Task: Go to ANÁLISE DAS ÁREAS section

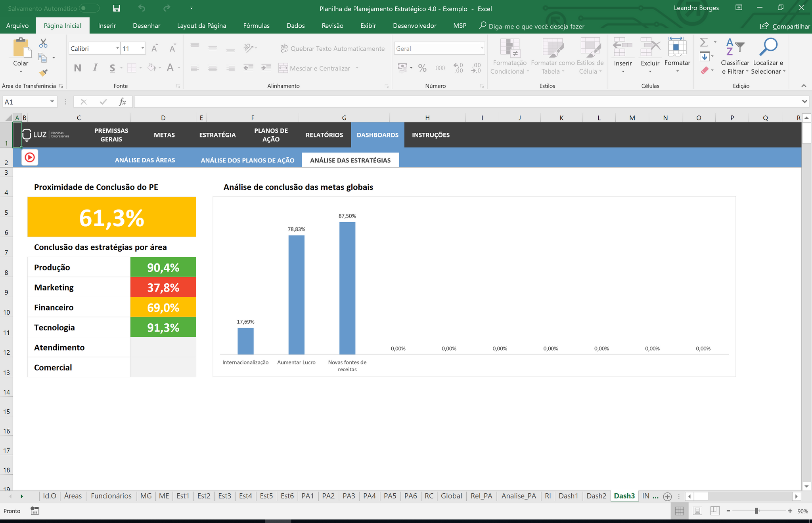Action: click(x=145, y=160)
